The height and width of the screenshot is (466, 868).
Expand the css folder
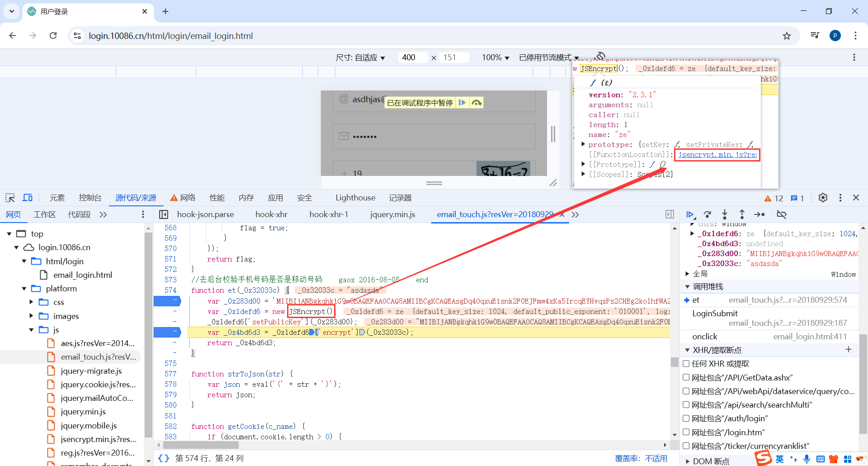(x=31, y=302)
